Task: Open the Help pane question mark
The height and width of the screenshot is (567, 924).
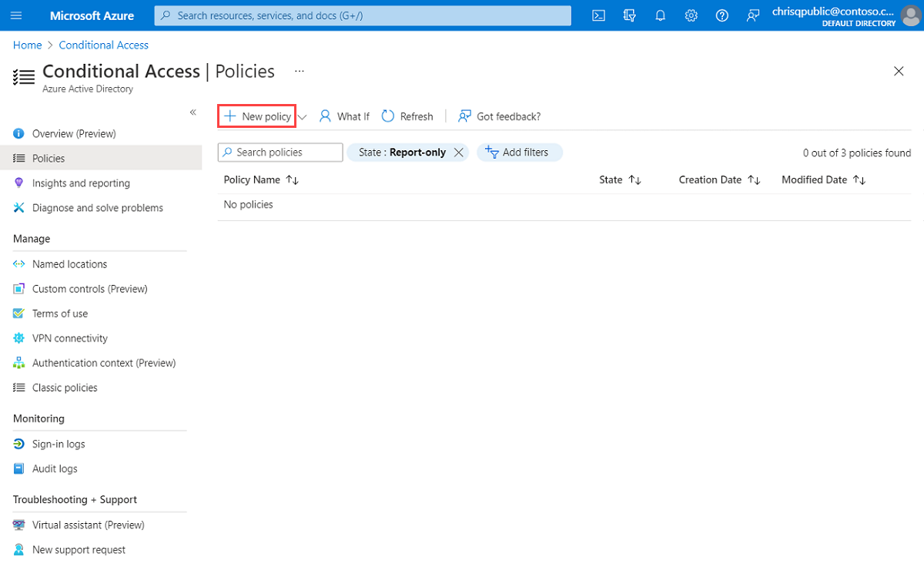Action: [x=721, y=15]
